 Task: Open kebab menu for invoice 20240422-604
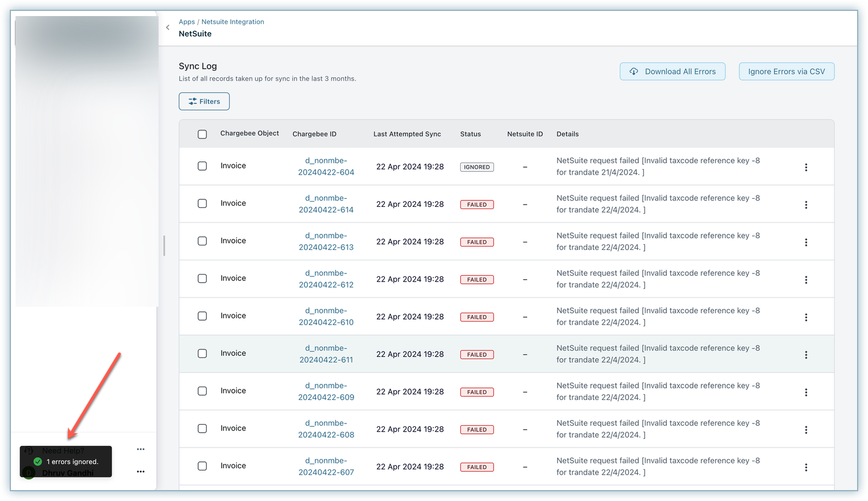pos(806,167)
